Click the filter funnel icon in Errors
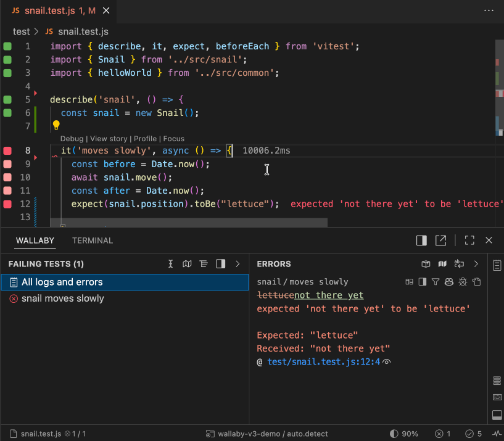 coord(436,282)
